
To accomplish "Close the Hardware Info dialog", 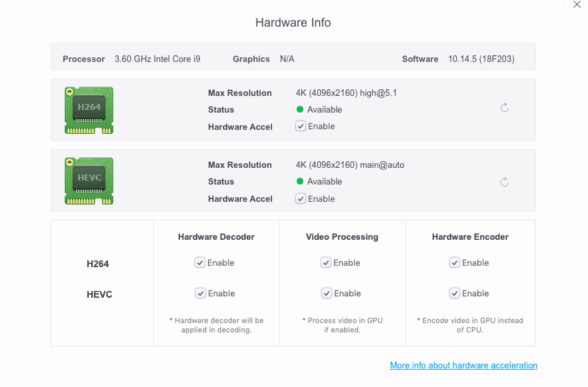I will 577,5.
